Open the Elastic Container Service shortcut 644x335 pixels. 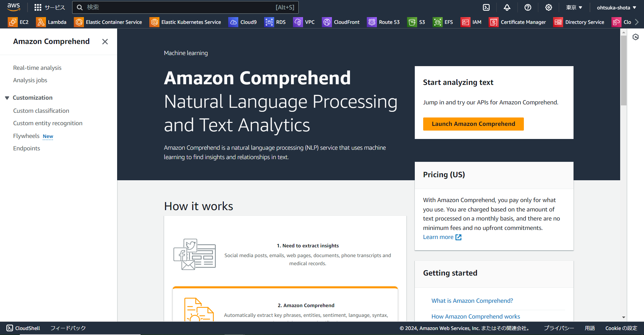pyautogui.click(x=108, y=22)
